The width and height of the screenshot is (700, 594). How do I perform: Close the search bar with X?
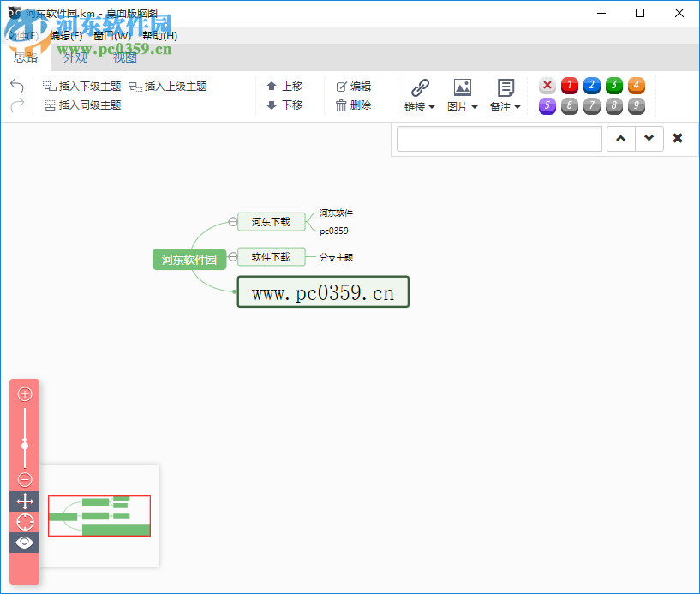pos(678,139)
